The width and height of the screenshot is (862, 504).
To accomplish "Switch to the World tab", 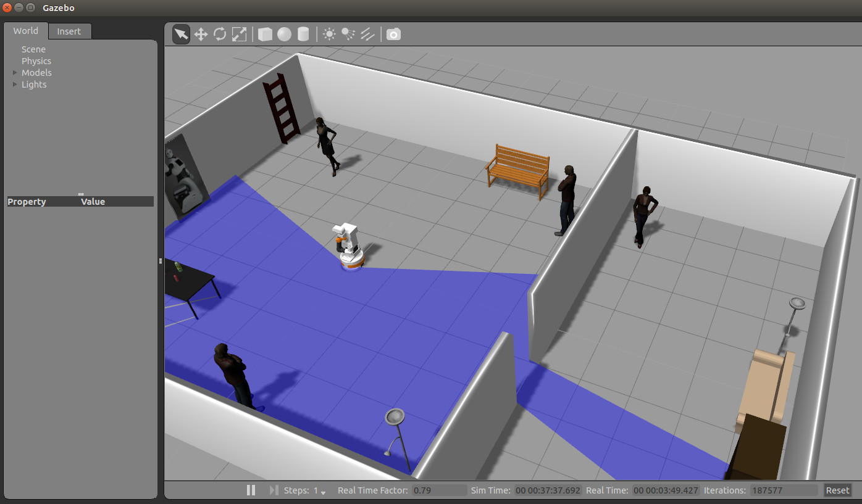I will tap(26, 31).
